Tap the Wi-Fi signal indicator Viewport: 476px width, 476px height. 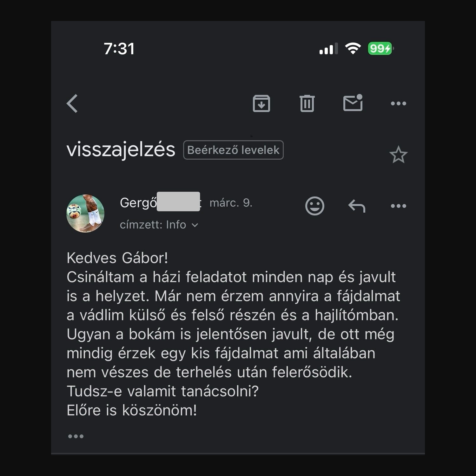(x=353, y=48)
